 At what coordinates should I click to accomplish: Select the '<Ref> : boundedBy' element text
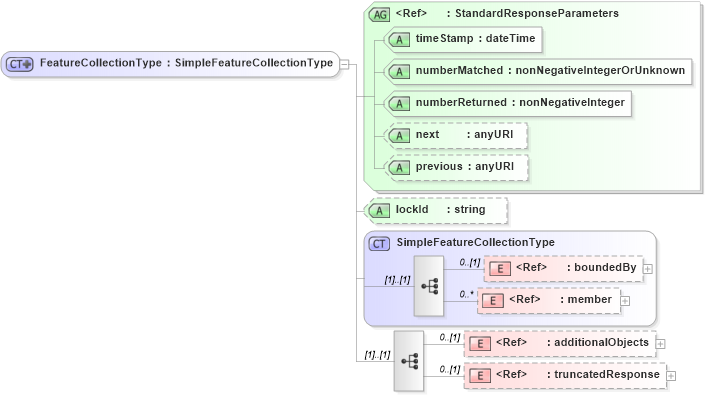point(576,268)
